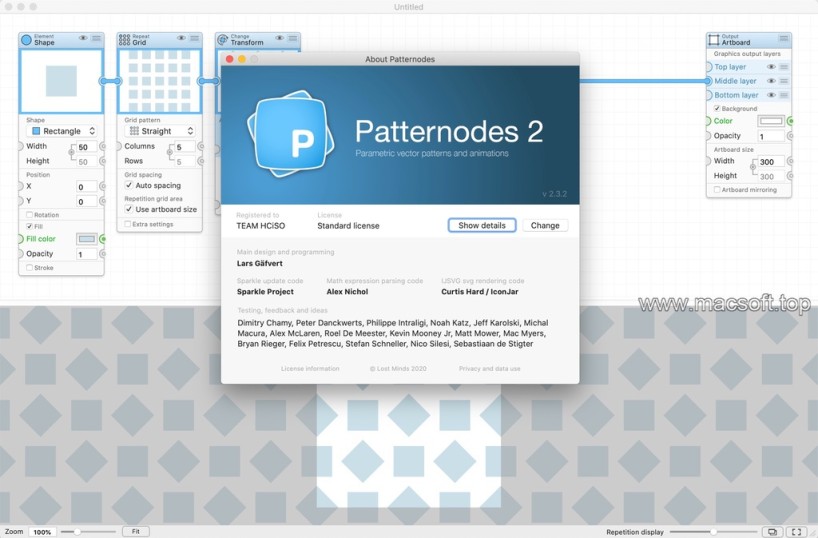Toggle the Shape node's eye visibility icon
This screenshot has width=818, height=538.
point(83,39)
